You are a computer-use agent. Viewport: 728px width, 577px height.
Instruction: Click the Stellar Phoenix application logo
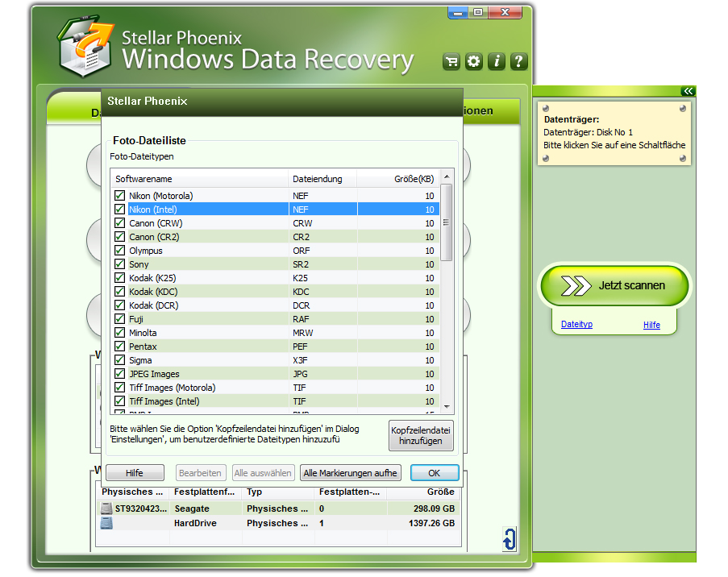[86, 45]
